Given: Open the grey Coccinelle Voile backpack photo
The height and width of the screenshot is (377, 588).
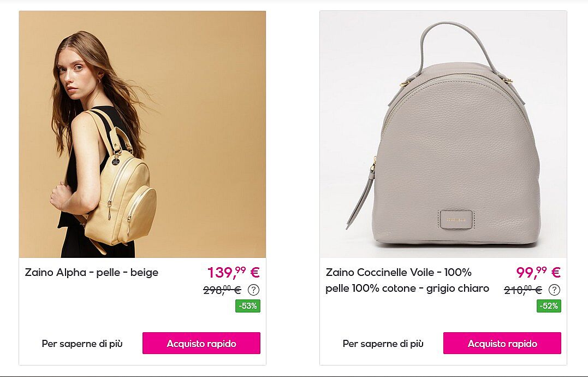Looking at the screenshot, I should [x=443, y=134].
